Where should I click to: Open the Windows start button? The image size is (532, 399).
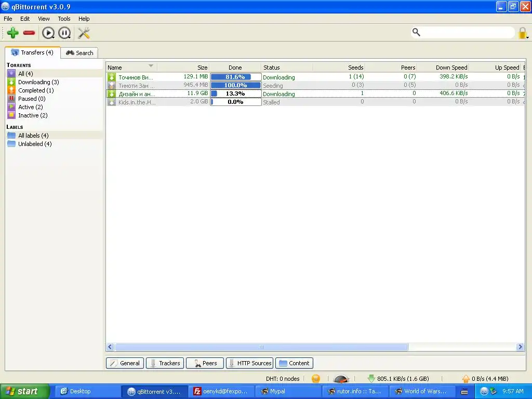25,391
